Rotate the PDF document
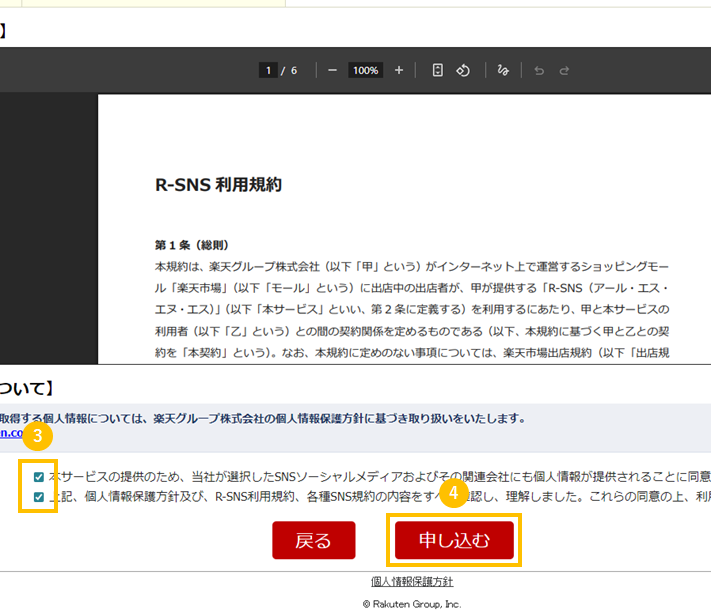The height and width of the screenshot is (613, 711). coord(463,71)
